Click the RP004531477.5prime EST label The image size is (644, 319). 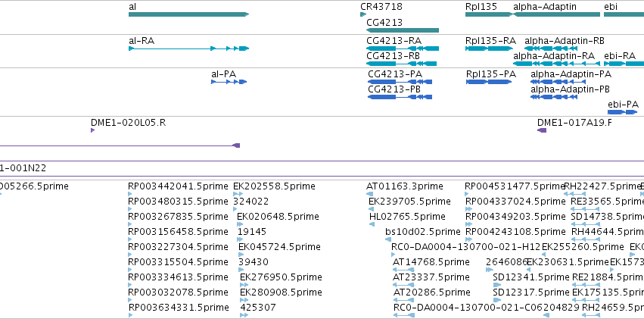pyautogui.click(x=515, y=186)
